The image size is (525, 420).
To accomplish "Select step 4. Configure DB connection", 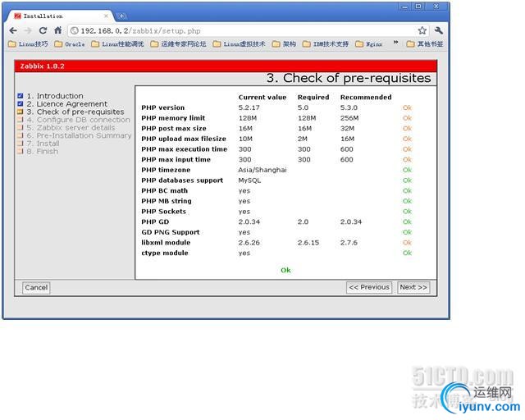I will tap(79, 120).
